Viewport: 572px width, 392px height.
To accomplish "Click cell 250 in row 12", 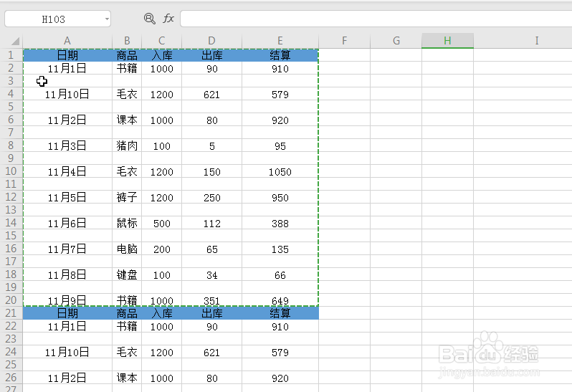I will 211,197.
